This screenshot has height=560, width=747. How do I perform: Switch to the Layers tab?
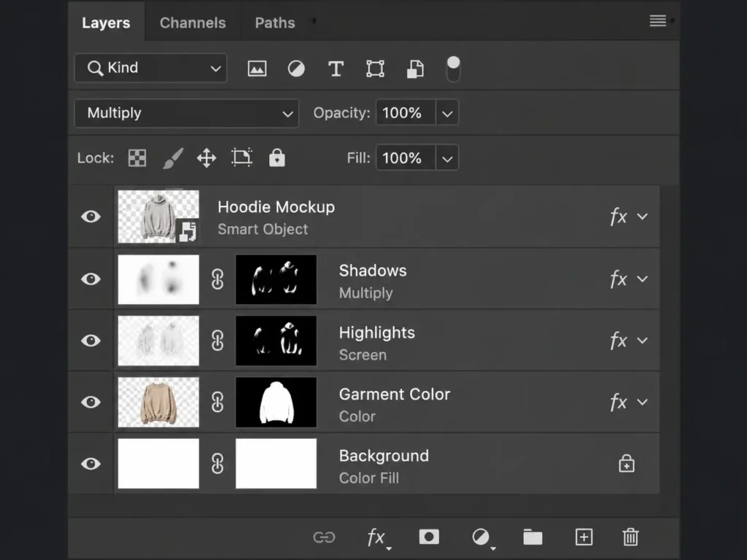[x=107, y=23]
